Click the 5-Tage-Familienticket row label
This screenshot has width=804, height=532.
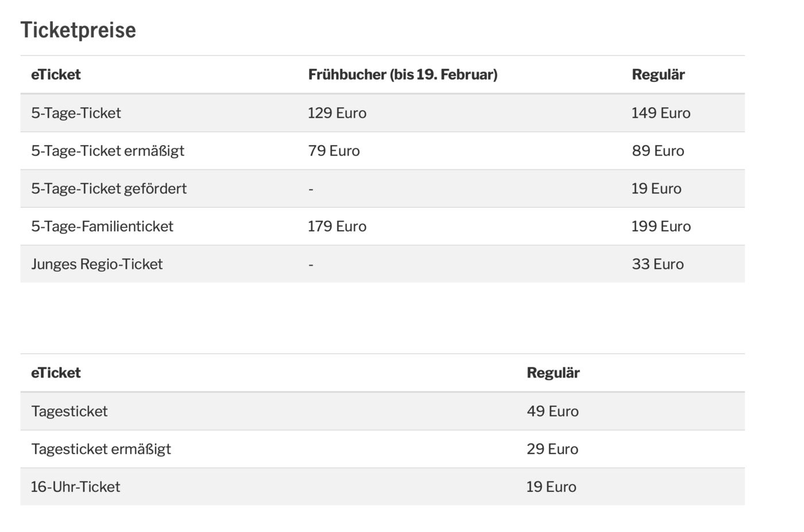[102, 227]
